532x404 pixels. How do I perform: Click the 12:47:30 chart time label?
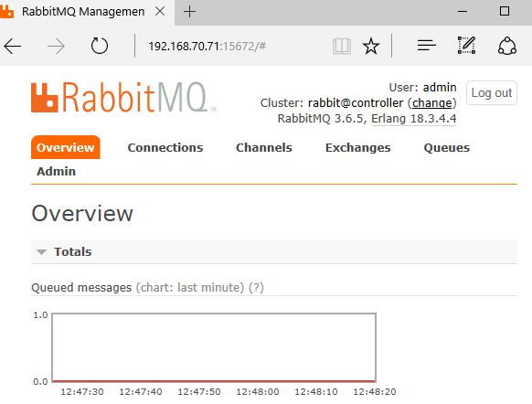82,392
